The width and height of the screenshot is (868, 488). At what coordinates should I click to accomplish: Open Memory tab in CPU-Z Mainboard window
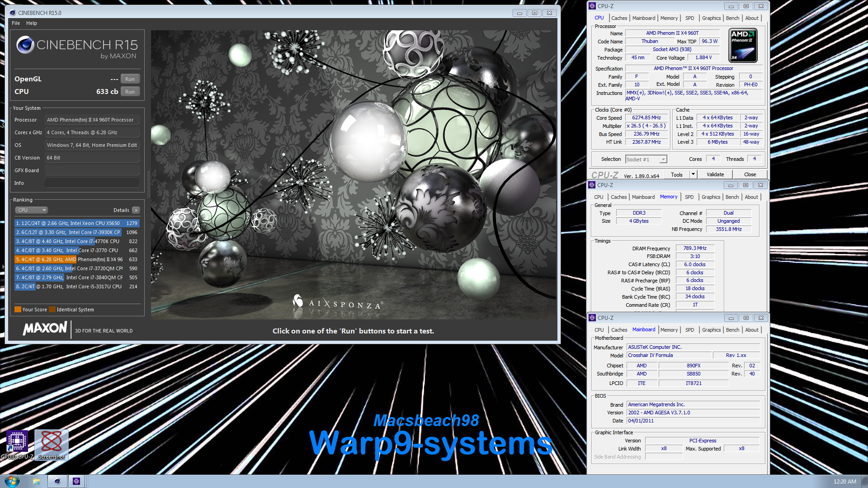tap(669, 330)
